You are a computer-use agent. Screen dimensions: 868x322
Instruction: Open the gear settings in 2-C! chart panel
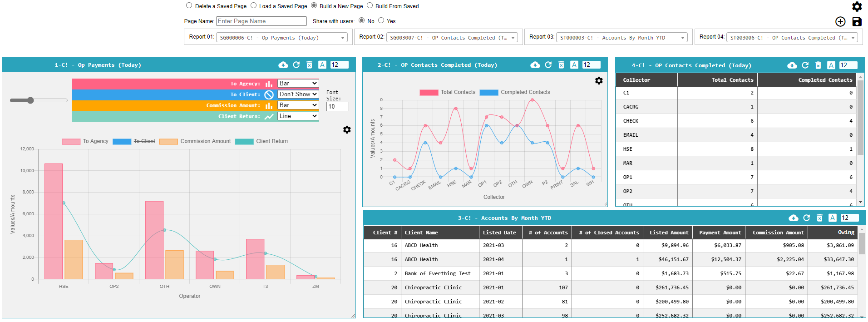pyautogui.click(x=599, y=80)
